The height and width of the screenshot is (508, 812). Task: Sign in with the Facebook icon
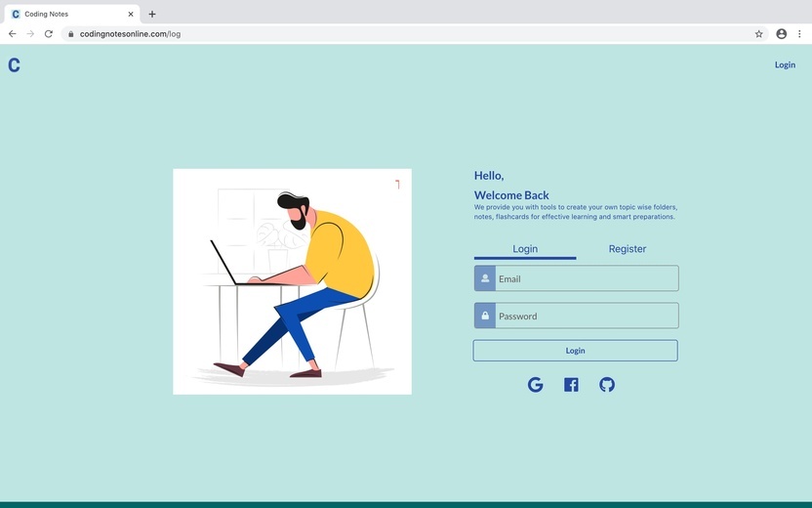(571, 385)
